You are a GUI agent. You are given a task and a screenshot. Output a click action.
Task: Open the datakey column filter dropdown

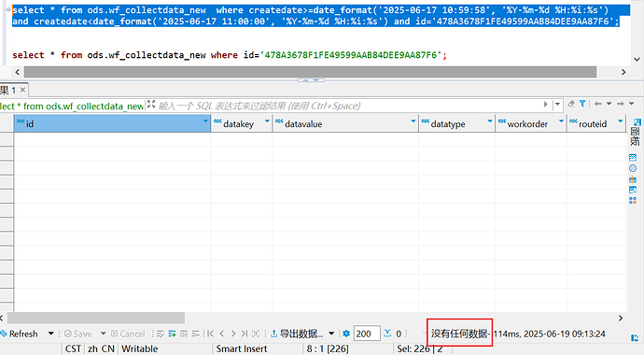(x=267, y=121)
